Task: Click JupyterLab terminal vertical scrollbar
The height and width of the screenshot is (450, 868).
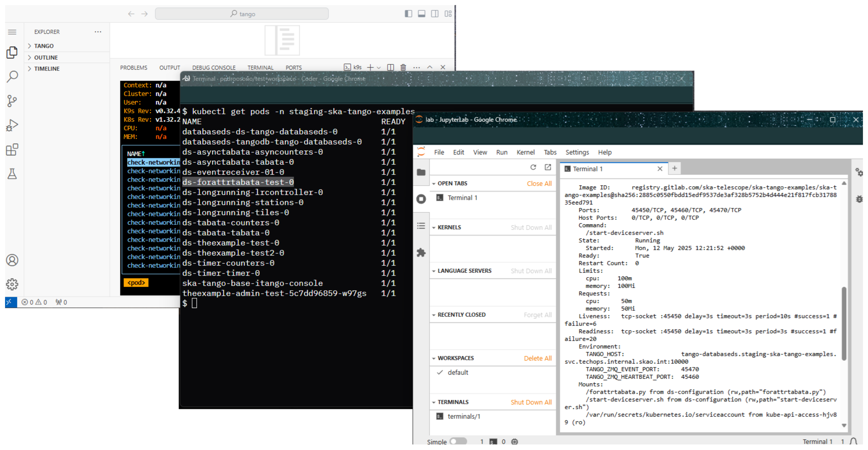Action: click(x=844, y=324)
